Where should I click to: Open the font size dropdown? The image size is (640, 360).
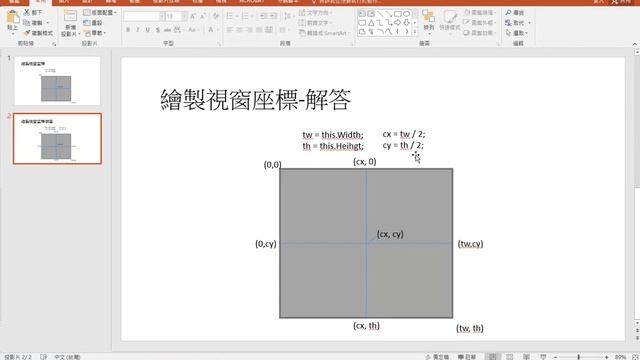click(184, 16)
